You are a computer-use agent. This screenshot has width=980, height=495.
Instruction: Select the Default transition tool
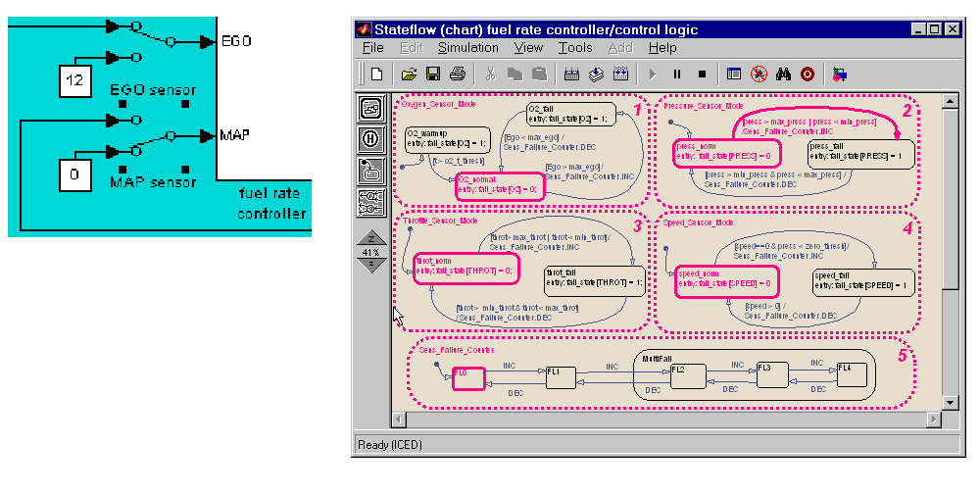click(370, 171)
